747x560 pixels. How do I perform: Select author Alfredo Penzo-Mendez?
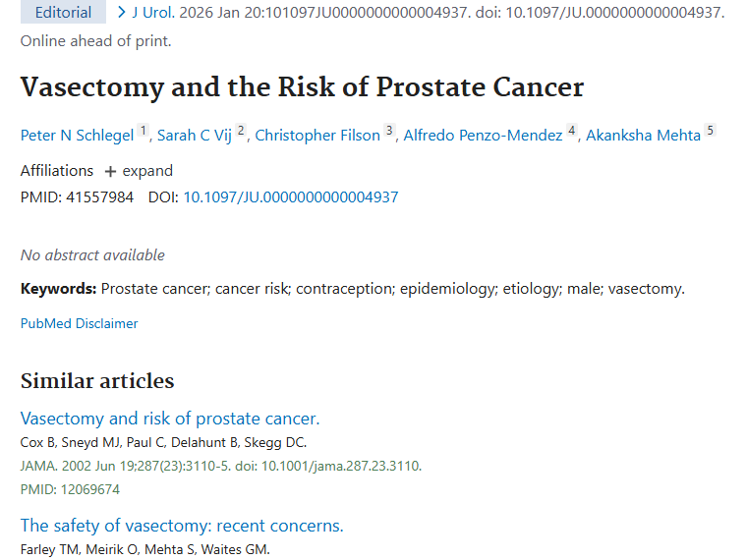pyautogui.click(x=483, y=136)
